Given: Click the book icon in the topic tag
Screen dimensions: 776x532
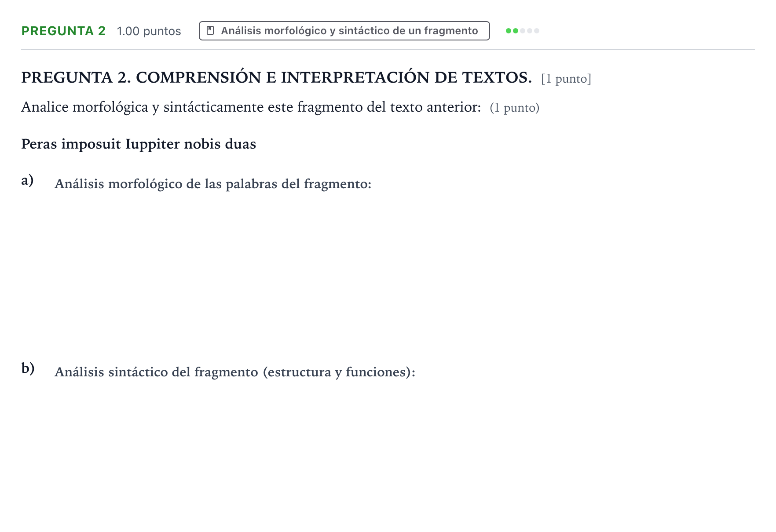Looking at the screenshot, I should point(210,31).
